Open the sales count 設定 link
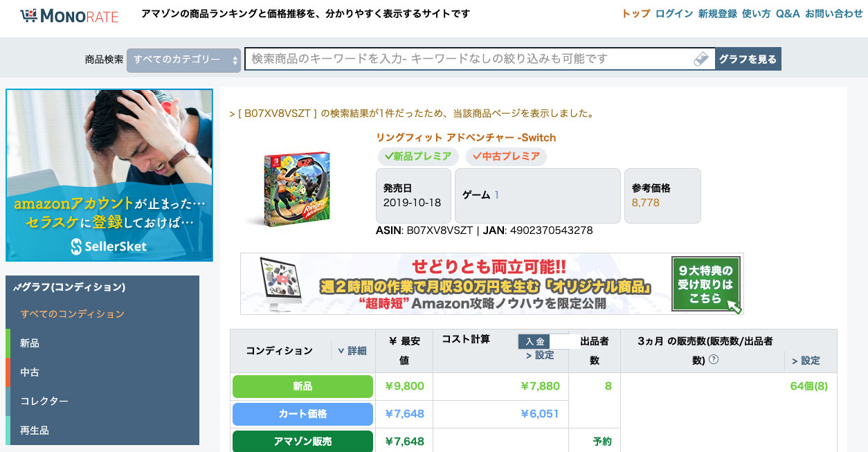The height and width of the screenshot is (452, 868). coord(806,361)
